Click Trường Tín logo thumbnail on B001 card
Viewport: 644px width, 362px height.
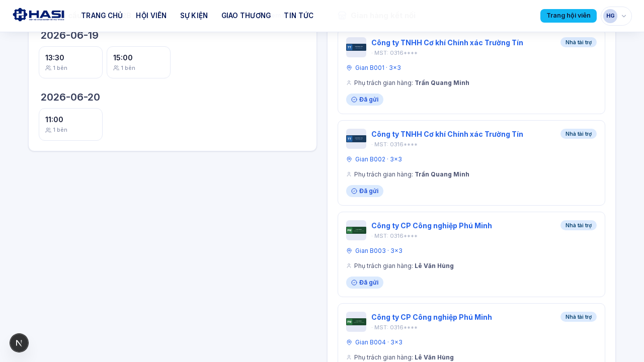pos(356,47)
